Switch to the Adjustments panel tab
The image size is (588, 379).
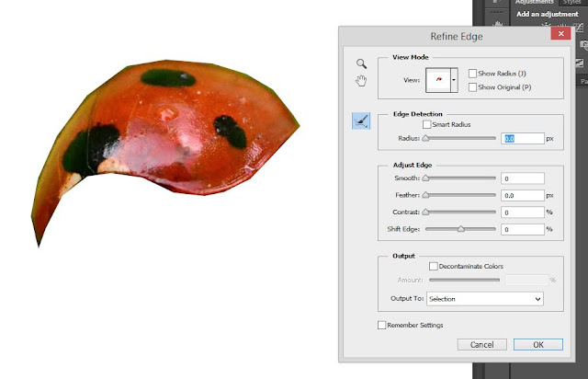click(x=534, y=2)
